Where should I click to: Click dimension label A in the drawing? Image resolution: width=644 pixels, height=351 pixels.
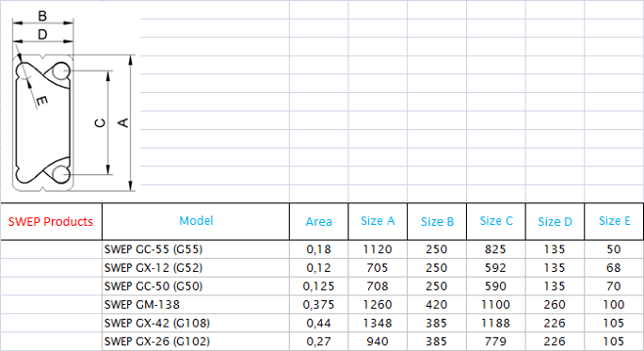[x=123, y=122]
